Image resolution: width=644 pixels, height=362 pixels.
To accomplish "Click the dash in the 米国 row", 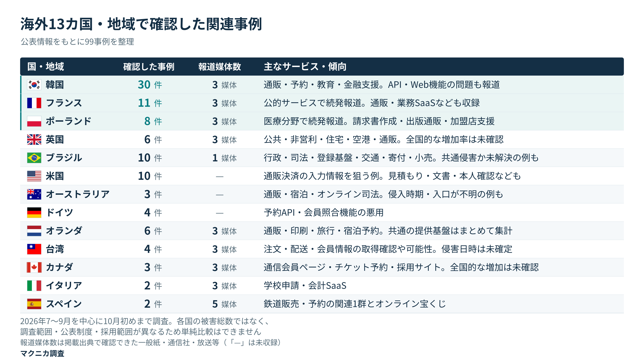I will coord(220,177).
